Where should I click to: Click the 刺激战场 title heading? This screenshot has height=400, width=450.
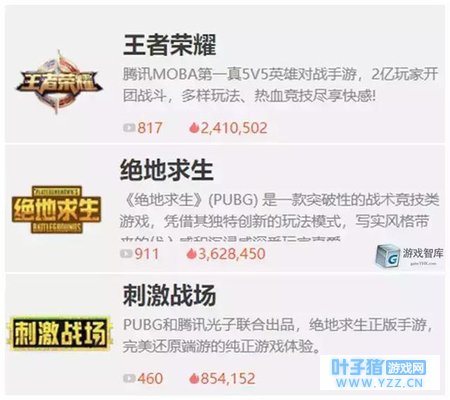click(x=169, y=295)
